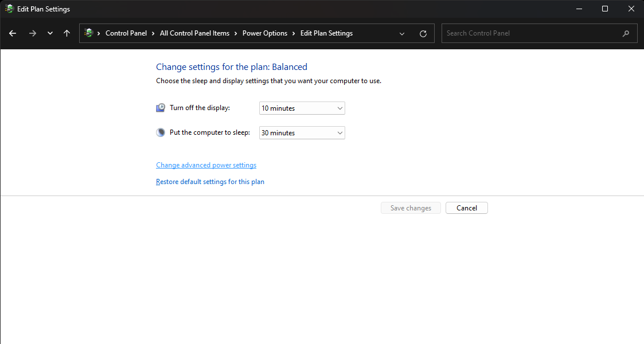Click the Back navigation arrow
The width and height of the screenshot is (644, 344).
tap(13, 33)
